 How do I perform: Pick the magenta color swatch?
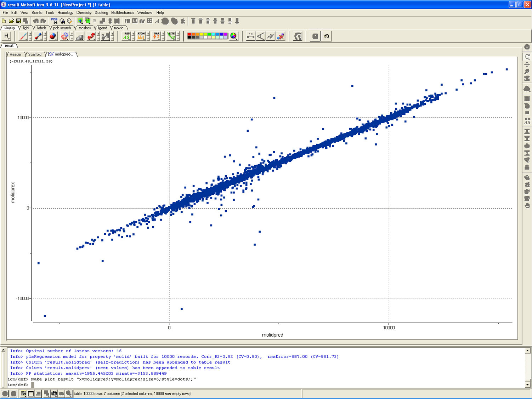click(x=226, y=34)
